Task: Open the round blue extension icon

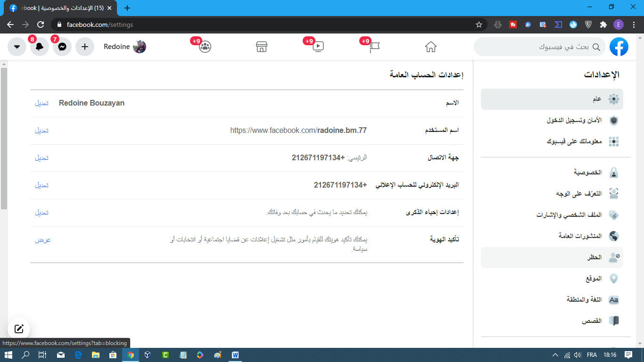Action: tap(573, 25)
